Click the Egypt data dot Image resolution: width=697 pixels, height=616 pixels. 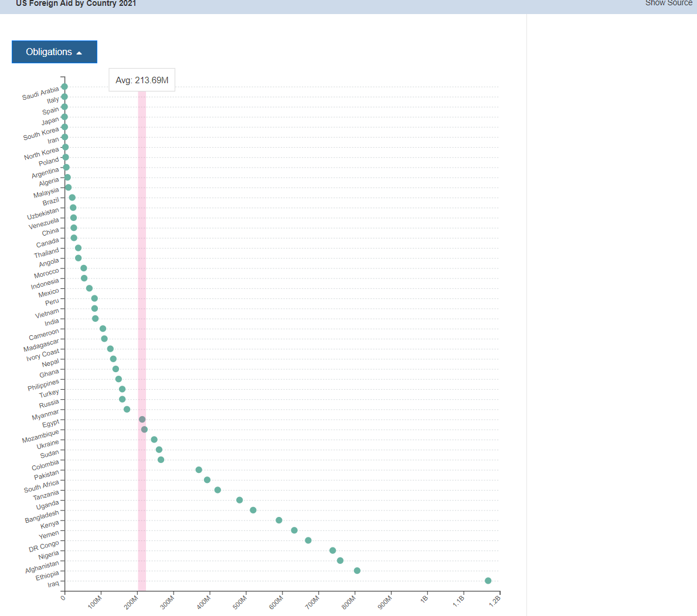click(142, 420)
